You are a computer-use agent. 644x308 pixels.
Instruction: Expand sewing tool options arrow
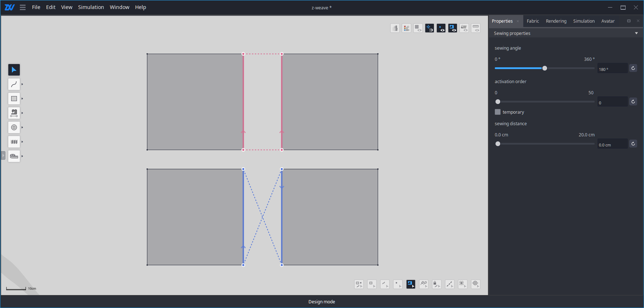[x=22, y=113]
